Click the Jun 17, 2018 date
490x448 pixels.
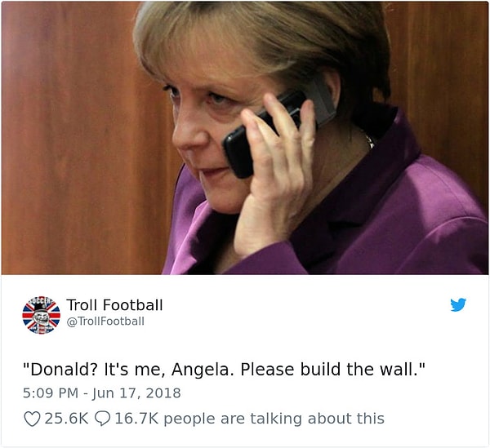(136, 393)
